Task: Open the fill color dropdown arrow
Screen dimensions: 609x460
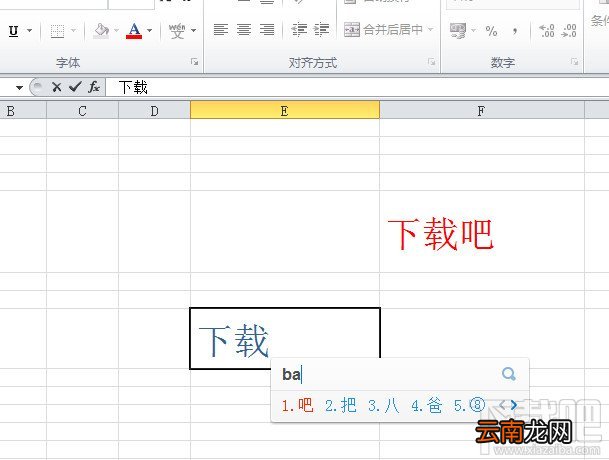Action: (x=116, y=30)
